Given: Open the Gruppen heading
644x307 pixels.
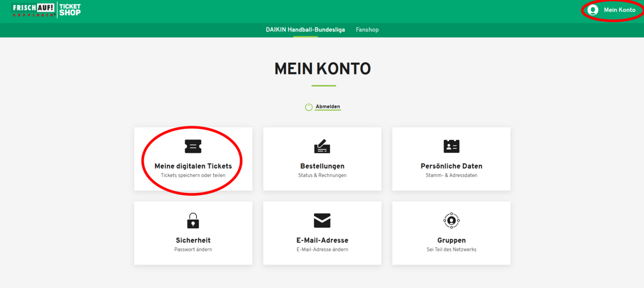Looking at the screenshot, I should pyautogui.click(x=451, y=240).
